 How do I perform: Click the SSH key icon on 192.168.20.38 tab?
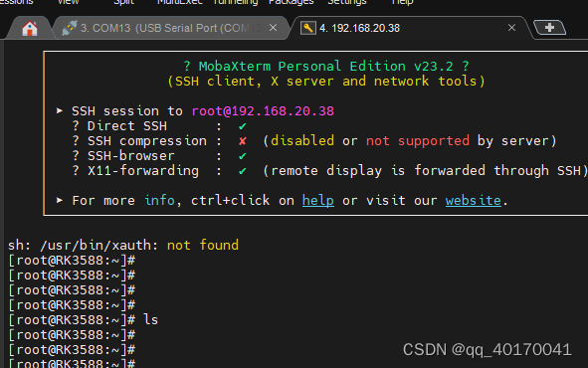tap(307, 28)
